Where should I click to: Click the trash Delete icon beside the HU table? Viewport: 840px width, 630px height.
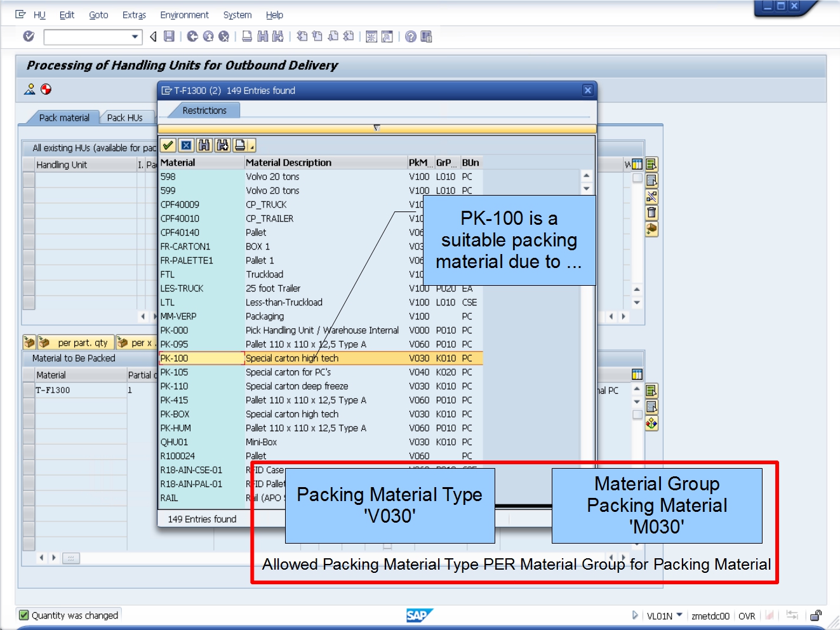pyautogui.click(x=651, y=213)
